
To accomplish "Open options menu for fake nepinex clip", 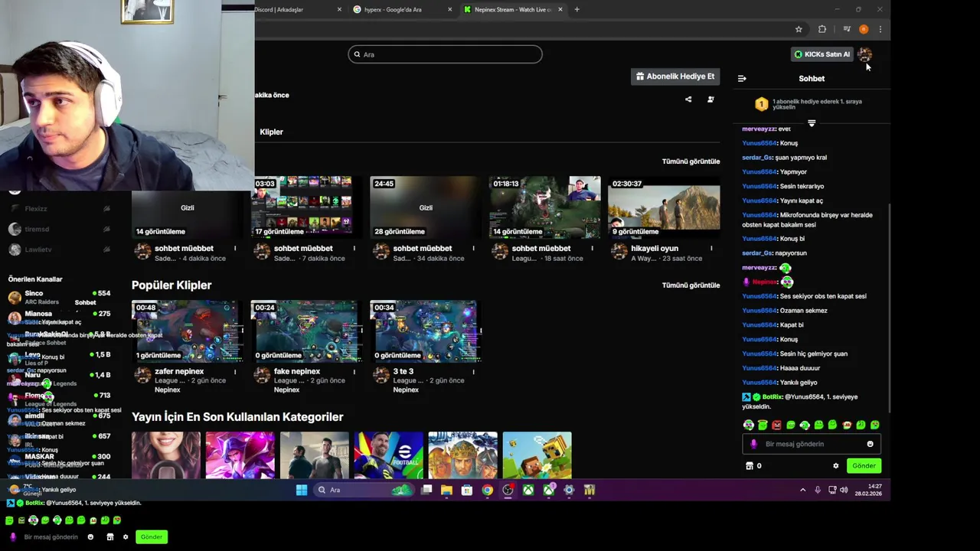I will point(354,372).
